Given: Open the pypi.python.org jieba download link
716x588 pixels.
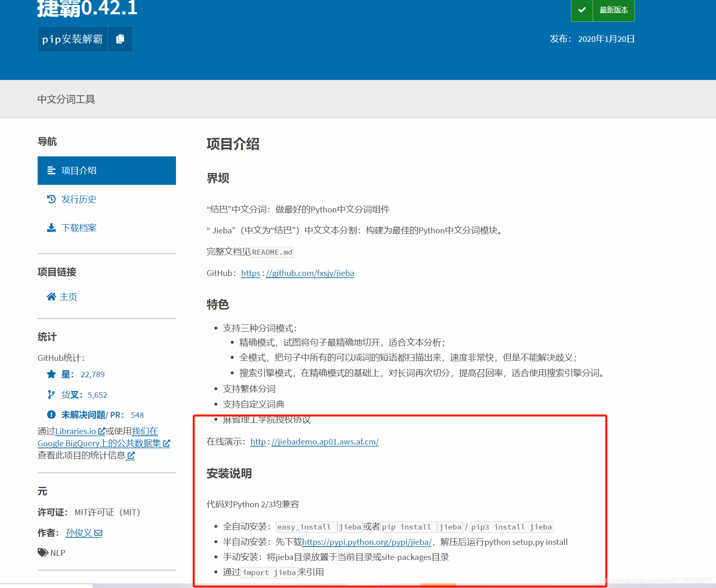Looking at the screenshot, I should tap(367, 542).
